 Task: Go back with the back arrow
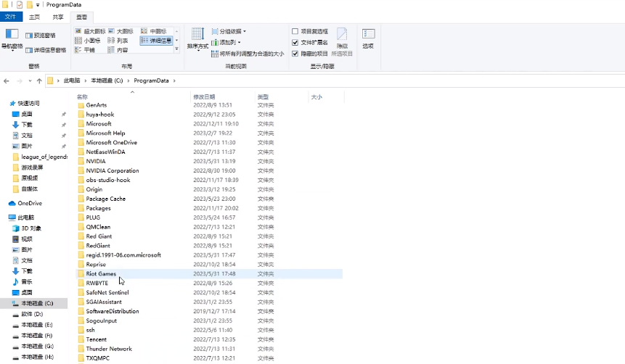[7, 80]
